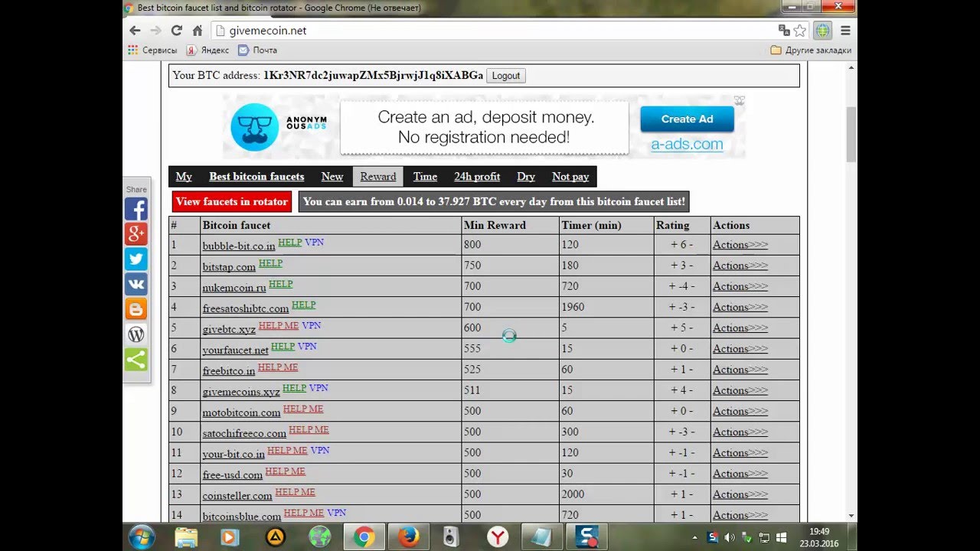
Task: Open Yandex Browser from the taskbar
Action: 498,537
